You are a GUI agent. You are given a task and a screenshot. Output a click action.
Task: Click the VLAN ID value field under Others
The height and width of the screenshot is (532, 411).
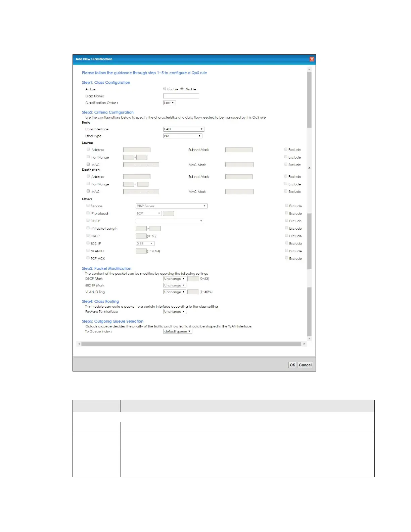(141, 251)
